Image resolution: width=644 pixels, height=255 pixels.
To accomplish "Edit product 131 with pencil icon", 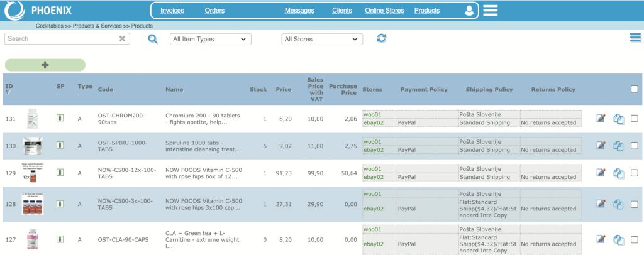I will [601, 118].
